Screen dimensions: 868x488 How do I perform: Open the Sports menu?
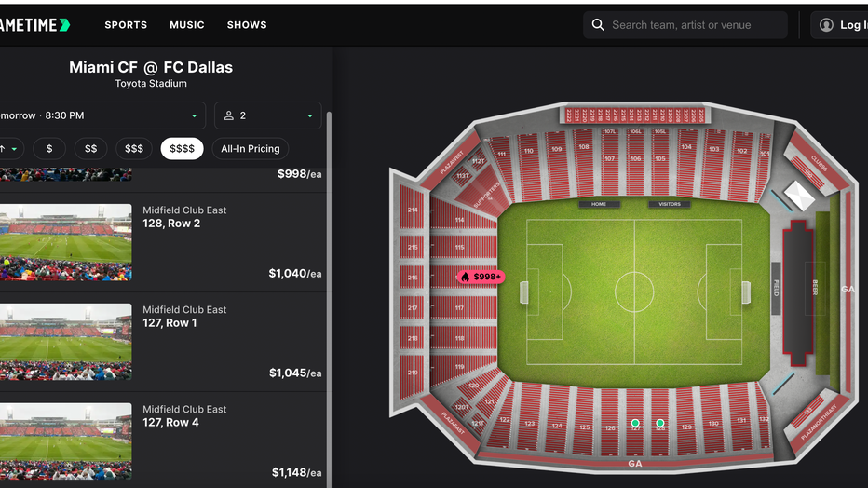126,25
